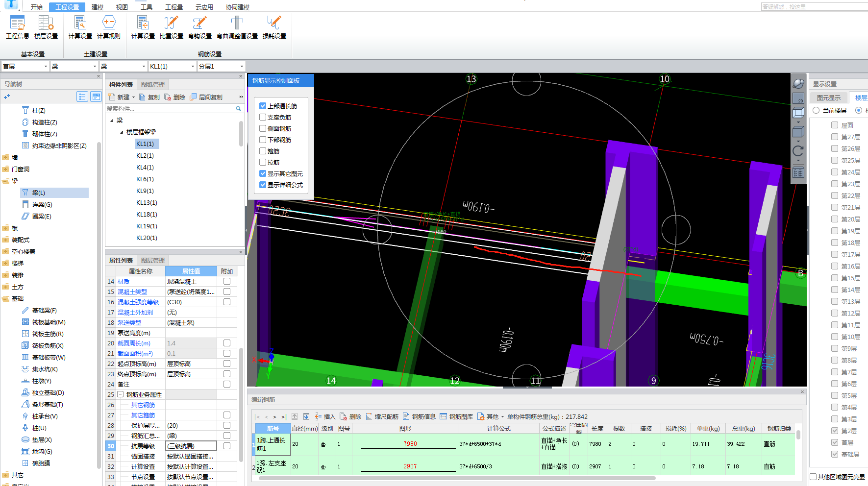
Task: Select KL2(1) in component list
Action: point(145,155)
